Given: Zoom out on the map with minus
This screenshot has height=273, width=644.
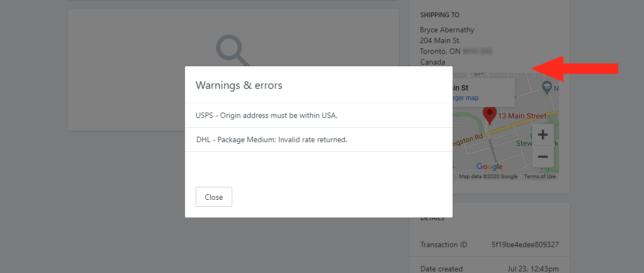Looking at the screenshot, I should click(543, 157).
